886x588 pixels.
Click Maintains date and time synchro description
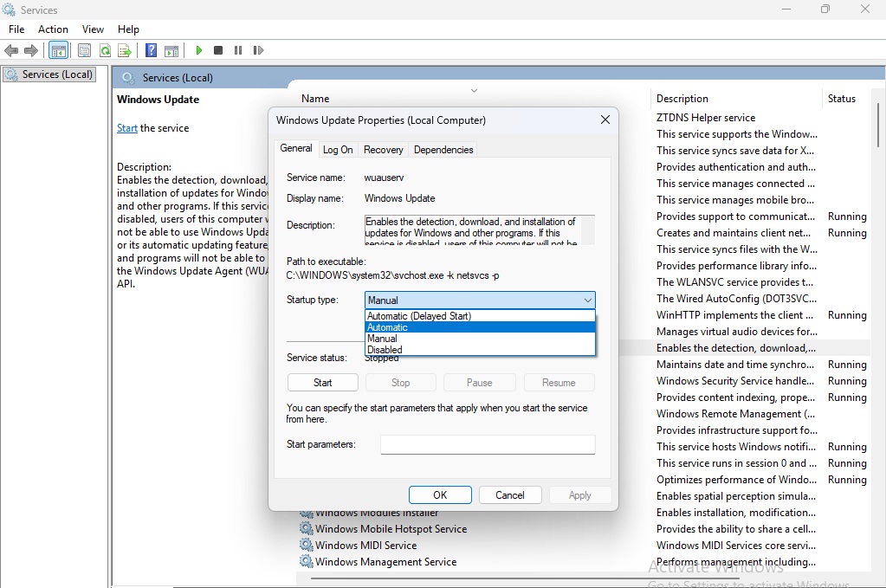pyautogui.click(x=735, y=365)
